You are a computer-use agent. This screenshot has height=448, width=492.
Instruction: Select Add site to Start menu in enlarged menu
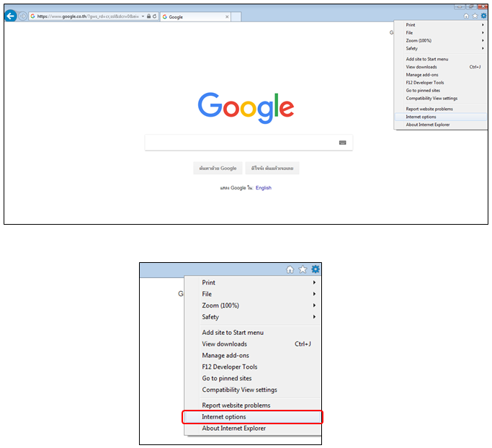(253, 333)
